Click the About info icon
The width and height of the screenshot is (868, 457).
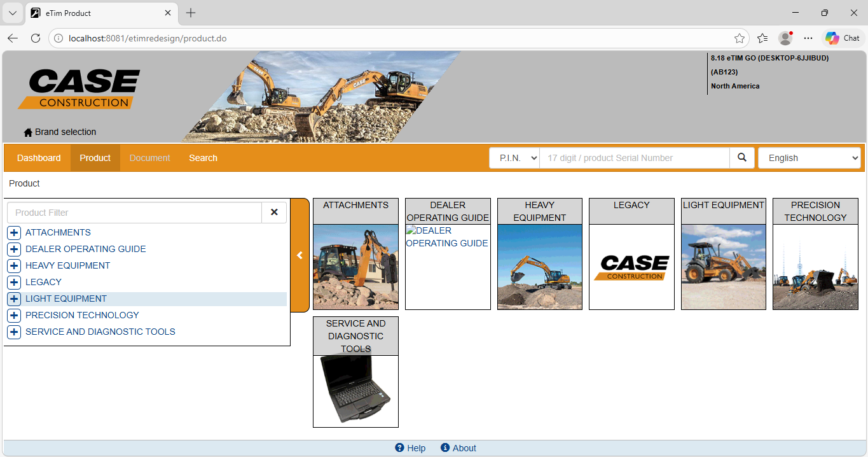point(445,448)
